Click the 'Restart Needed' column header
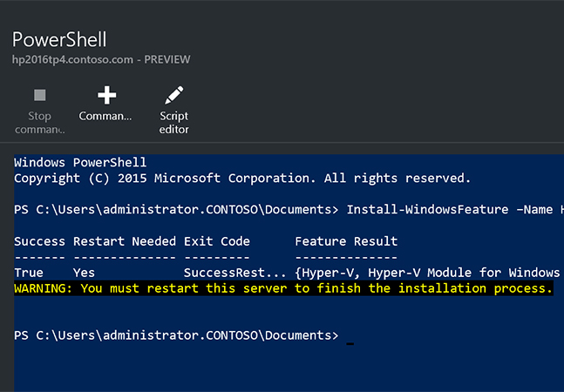The height and width of the screenshot is (392, 564). 125,241
